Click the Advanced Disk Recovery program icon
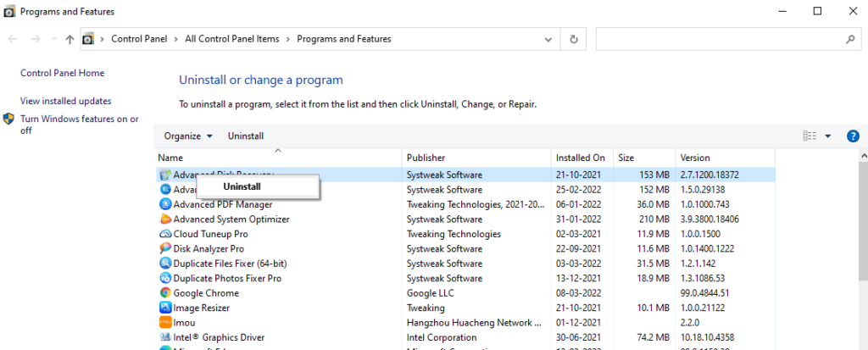This screenshot has width=868, height=350. [165, 175]
